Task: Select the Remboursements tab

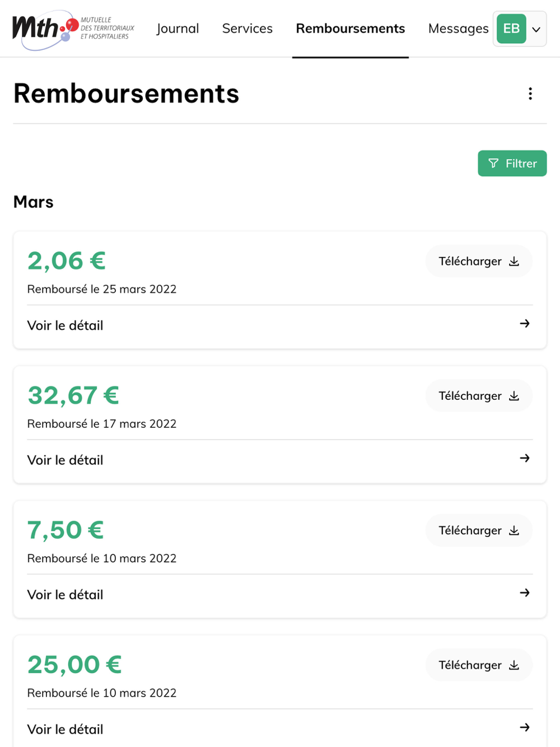Action: [x=350, y=29]
